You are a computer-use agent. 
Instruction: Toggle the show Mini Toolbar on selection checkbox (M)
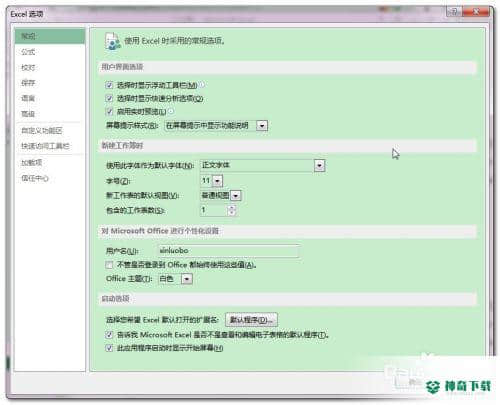click(x=109, y=85)
